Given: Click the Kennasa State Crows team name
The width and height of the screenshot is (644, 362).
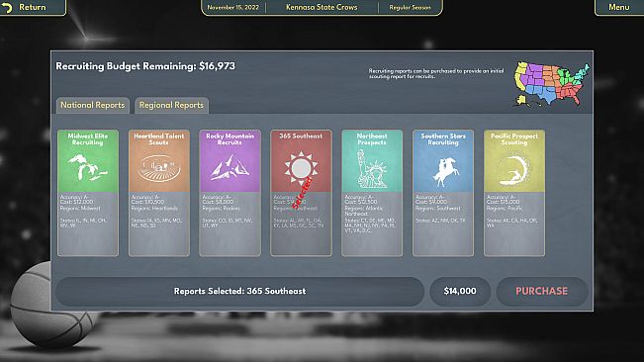Looking at the screenshot, I should coord(322,7).
